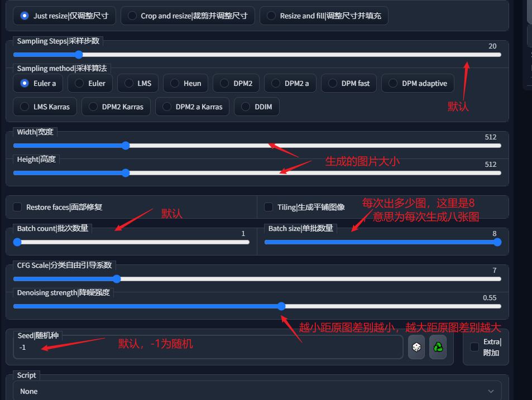Click the Denoising strength slider handle
The width and height of the screenshot is (532, 400).
tap(281, 306)
